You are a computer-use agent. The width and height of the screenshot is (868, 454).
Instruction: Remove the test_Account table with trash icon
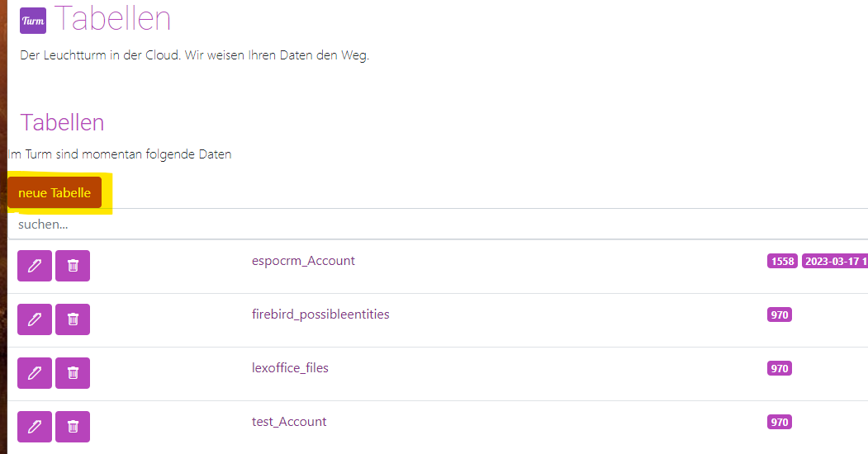coord(73,427)
